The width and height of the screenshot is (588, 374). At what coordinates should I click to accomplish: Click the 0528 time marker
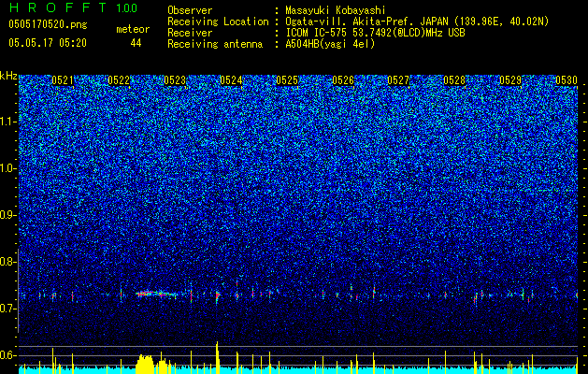(x=454, y=80)
